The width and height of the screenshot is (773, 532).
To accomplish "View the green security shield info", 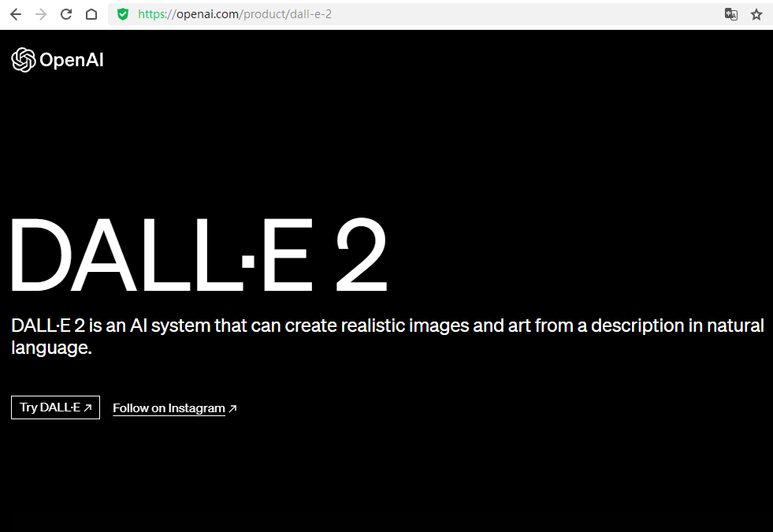I will (123, 14).
